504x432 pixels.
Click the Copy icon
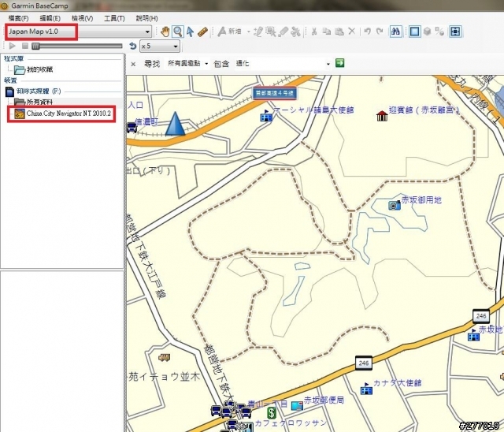(x=327, y=32)
